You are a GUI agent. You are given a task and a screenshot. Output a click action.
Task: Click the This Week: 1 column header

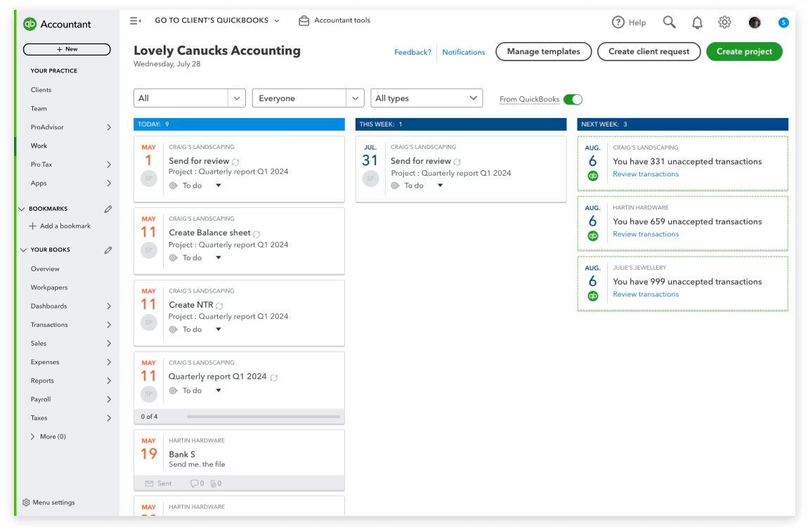pyautogui.click(x=461, y=124)
